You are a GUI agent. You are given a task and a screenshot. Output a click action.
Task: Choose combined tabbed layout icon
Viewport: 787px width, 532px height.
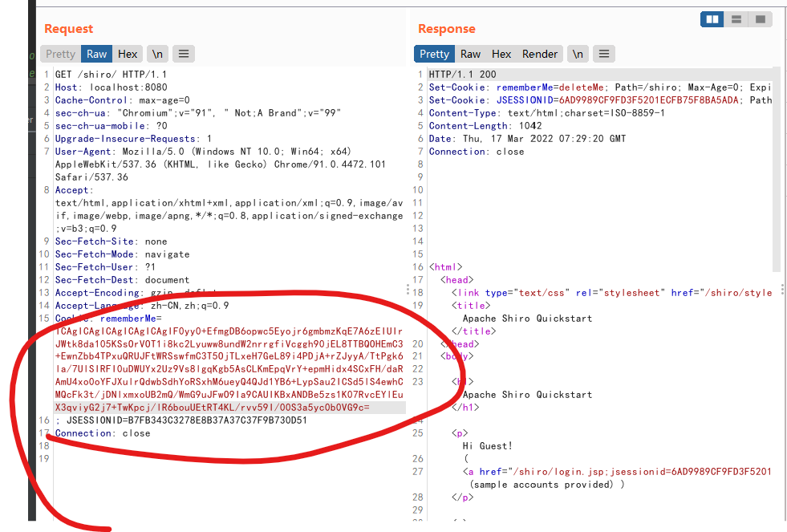pos(761,19)
